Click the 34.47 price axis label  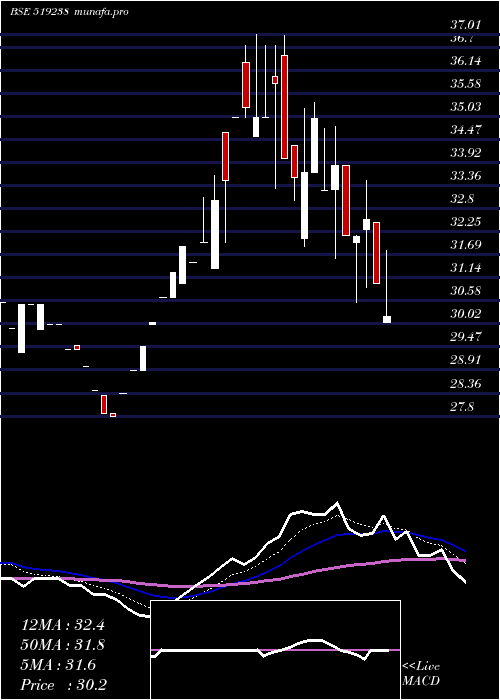point(466,130)
